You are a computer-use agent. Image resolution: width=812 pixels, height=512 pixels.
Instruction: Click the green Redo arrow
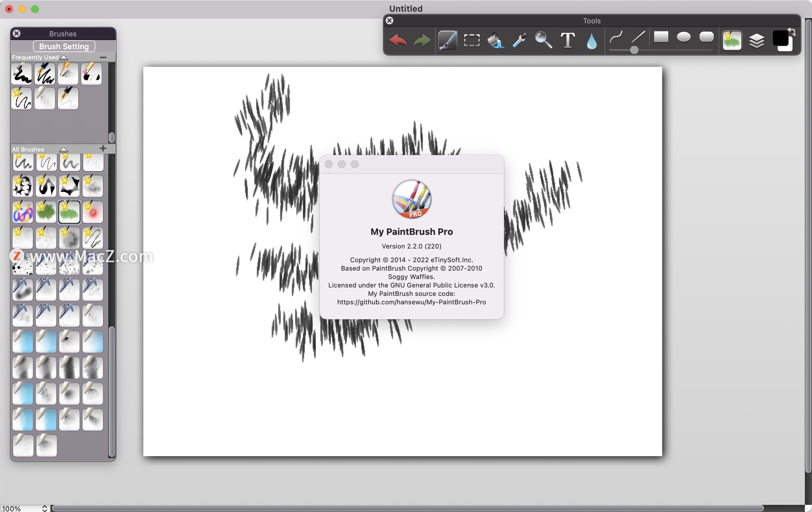422,41
